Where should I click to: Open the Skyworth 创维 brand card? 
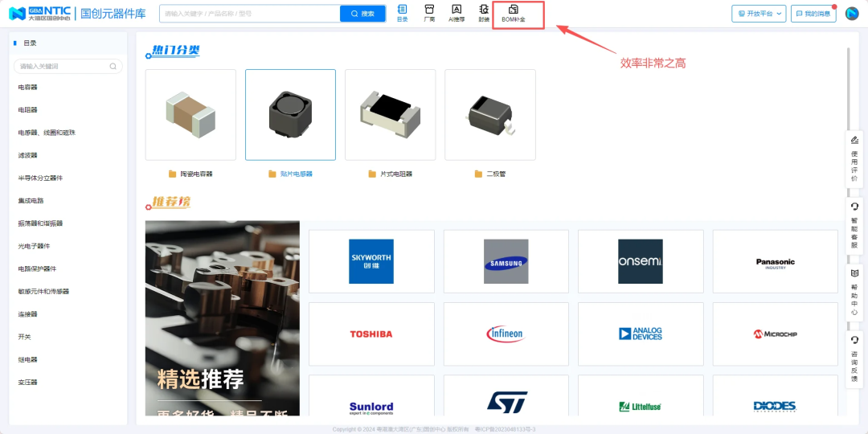[371, 261]
